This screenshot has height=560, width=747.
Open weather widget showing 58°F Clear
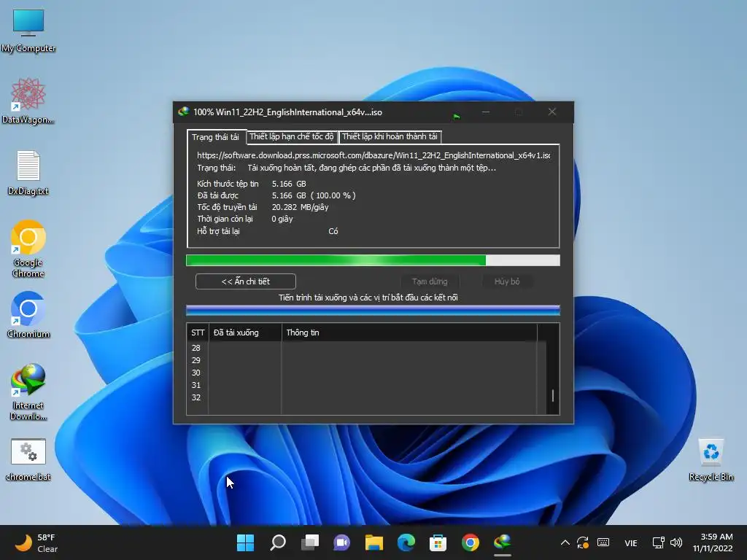pos(36,542)
